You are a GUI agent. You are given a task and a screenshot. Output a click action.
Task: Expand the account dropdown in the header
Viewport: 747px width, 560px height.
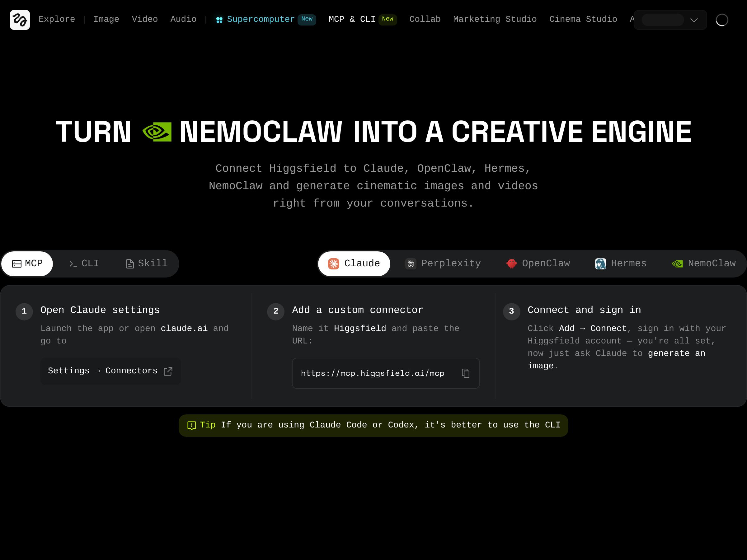[670, 20]
